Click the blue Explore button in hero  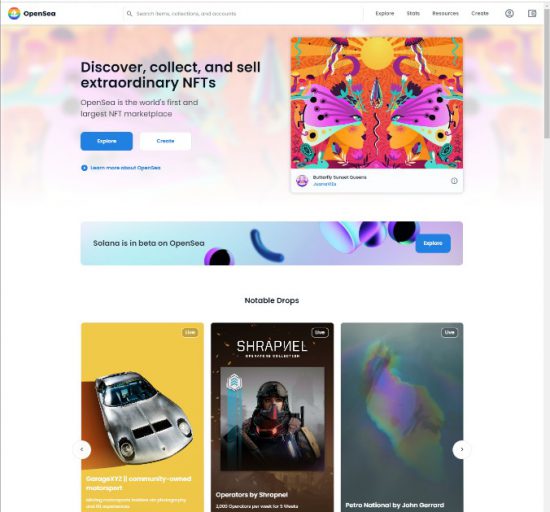coord(107,141)
